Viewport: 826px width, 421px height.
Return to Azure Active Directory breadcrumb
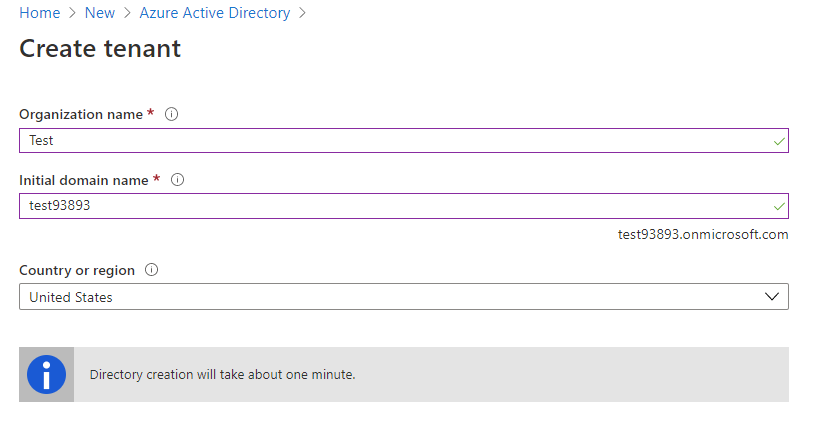point(215,14)
